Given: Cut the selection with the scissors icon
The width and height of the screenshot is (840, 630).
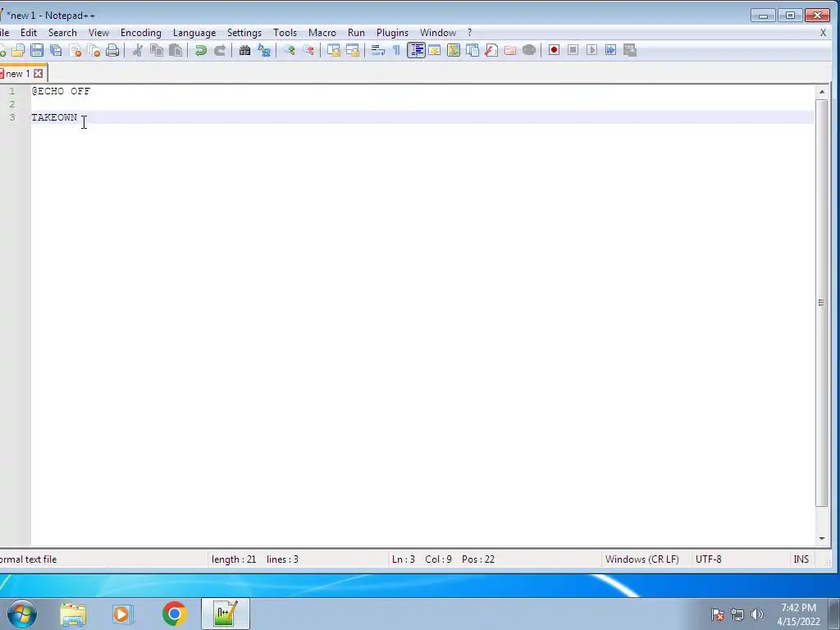Looking at the screenshot, I should coord(138,50).
